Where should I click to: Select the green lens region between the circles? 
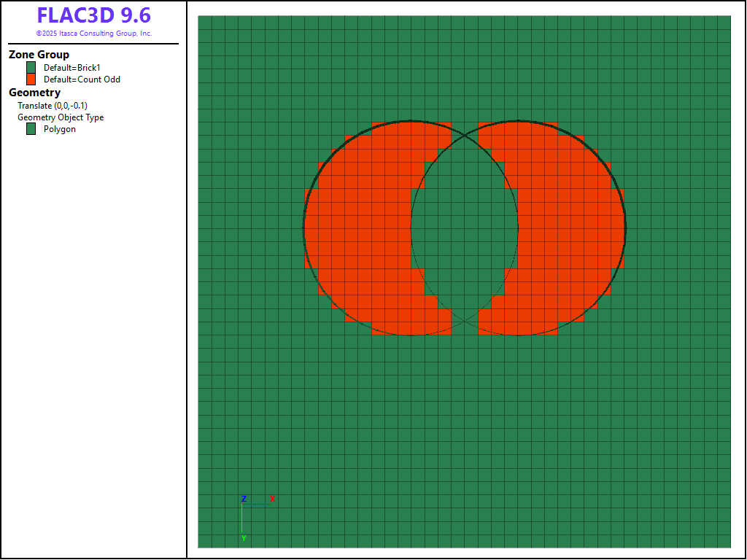(x=465, y=227)
